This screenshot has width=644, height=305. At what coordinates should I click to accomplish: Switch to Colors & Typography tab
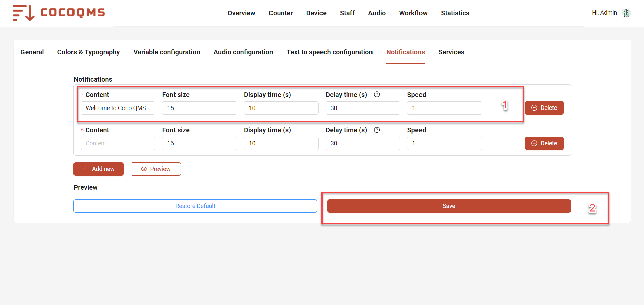[x=89, y=52]
